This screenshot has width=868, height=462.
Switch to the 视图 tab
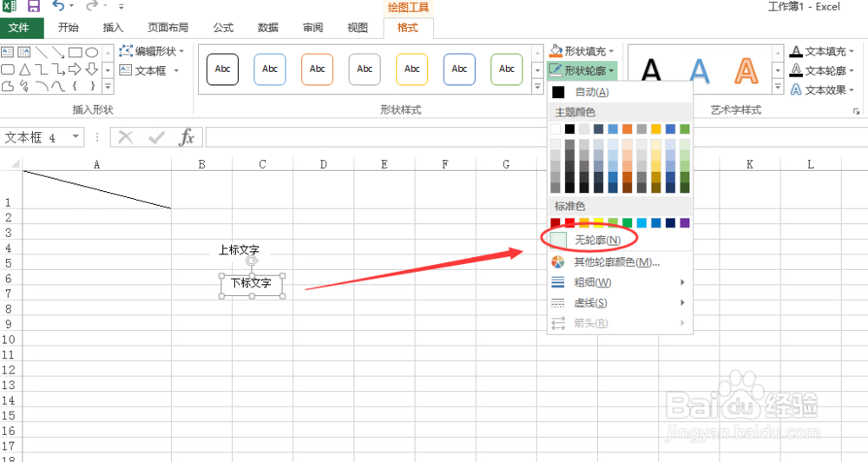tap(358, 28)
